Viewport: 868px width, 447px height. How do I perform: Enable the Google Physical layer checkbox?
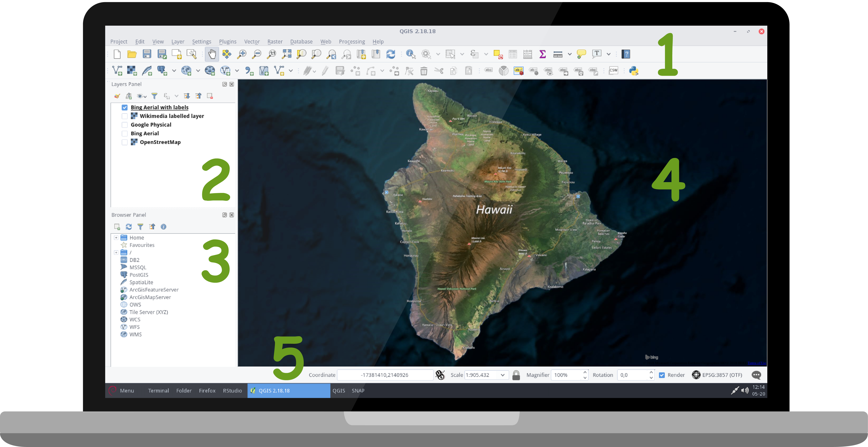[x=125, y=125]
